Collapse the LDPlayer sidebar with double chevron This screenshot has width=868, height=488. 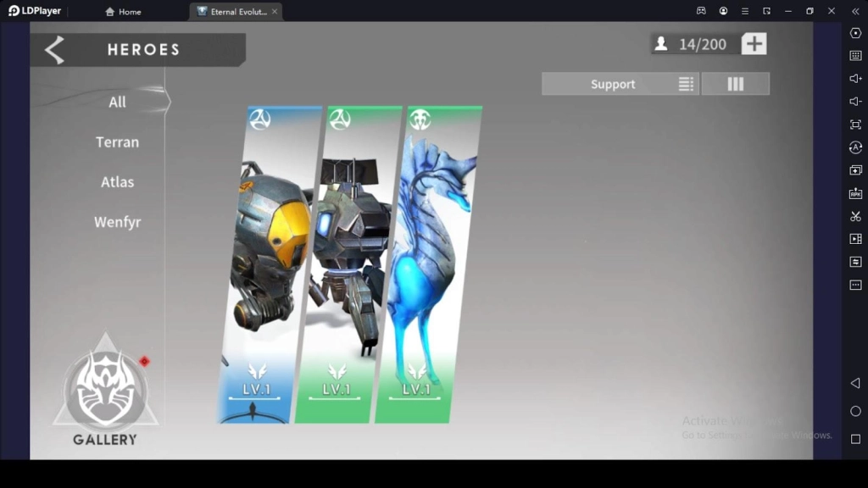(x=855, y=11)
